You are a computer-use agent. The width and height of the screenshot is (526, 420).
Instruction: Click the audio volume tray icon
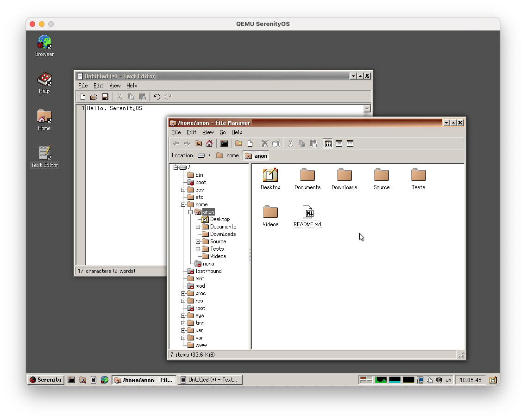pyautogui.click(x=439, y=380)
